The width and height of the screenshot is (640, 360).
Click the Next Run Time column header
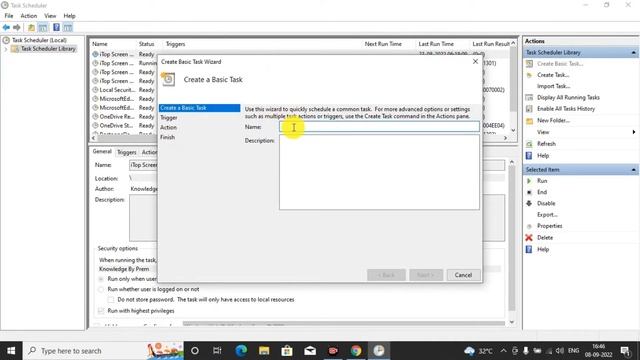383,44
